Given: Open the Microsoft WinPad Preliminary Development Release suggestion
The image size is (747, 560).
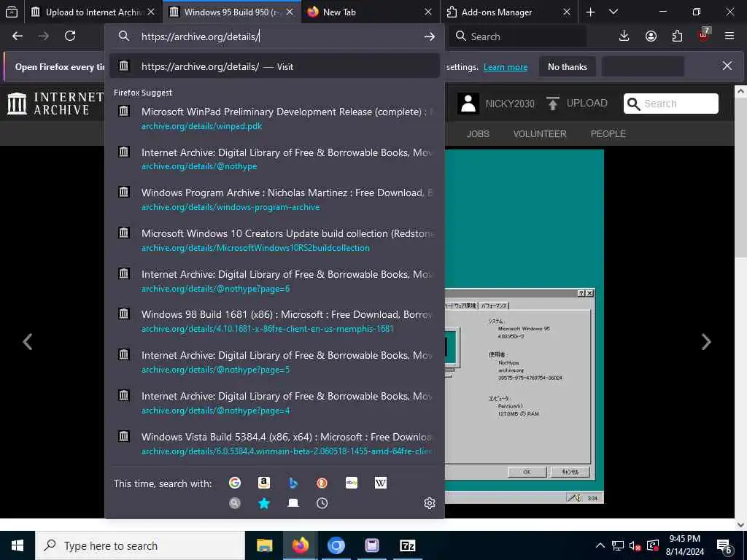Looking at the screenshot, I should tap(274, 119).
